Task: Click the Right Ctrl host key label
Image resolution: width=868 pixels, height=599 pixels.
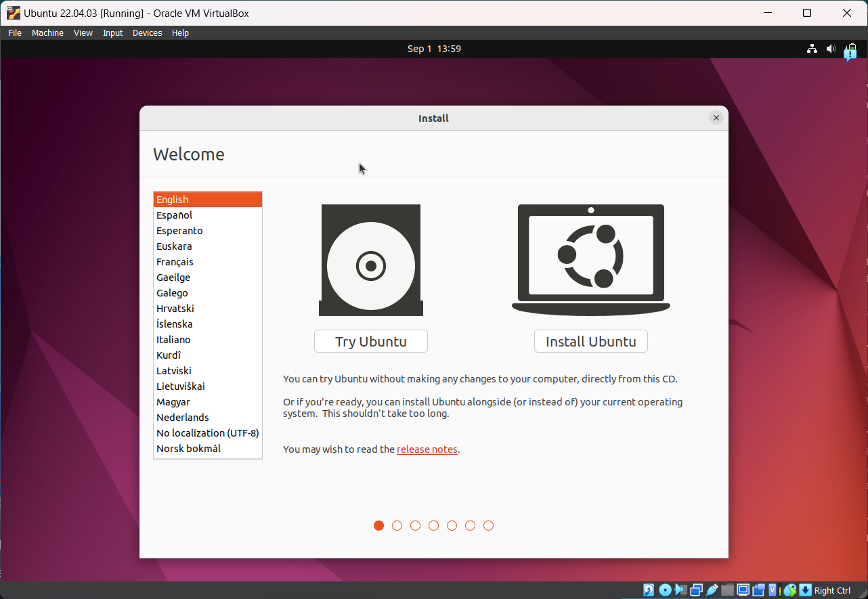Action: click(x=832, y=590)
